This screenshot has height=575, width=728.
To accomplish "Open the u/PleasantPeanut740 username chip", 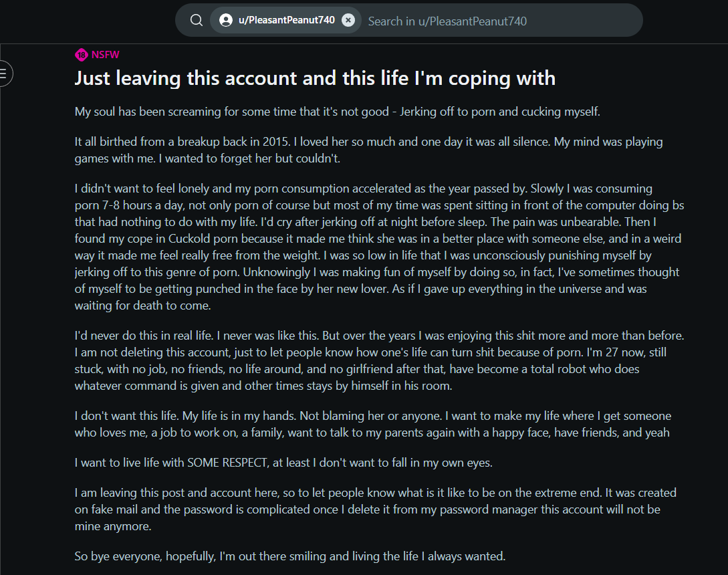I will [x=287, y=21].
